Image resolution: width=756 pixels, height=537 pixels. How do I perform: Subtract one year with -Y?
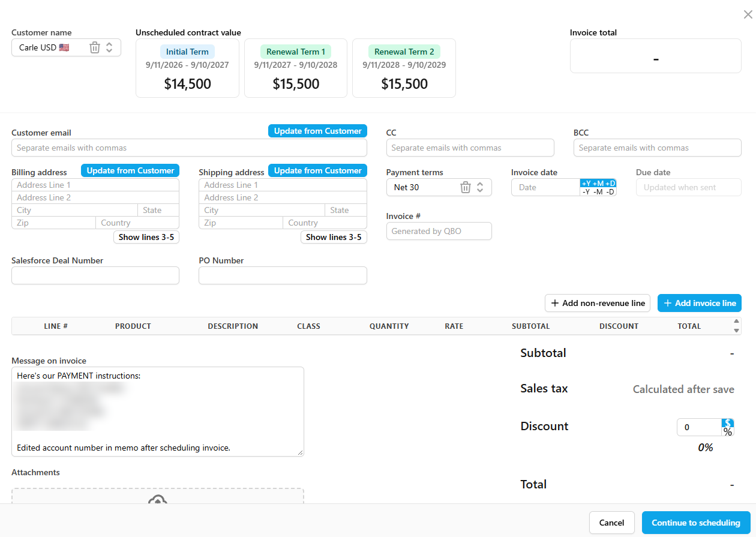point(586,192)
